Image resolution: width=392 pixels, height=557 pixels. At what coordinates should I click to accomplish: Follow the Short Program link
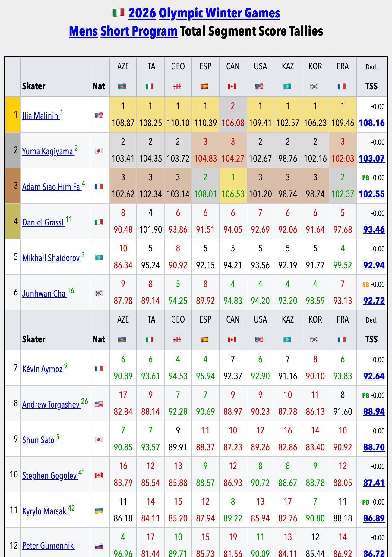139,31
